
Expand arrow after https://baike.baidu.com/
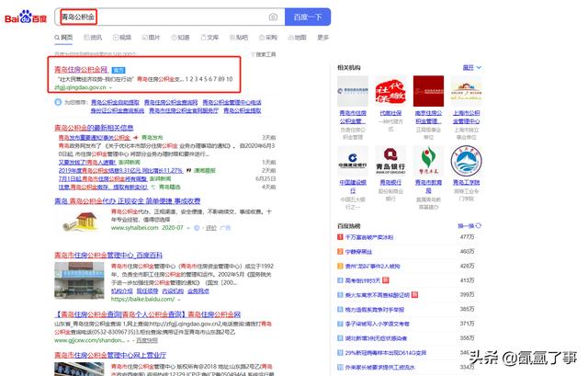point(179,300)
